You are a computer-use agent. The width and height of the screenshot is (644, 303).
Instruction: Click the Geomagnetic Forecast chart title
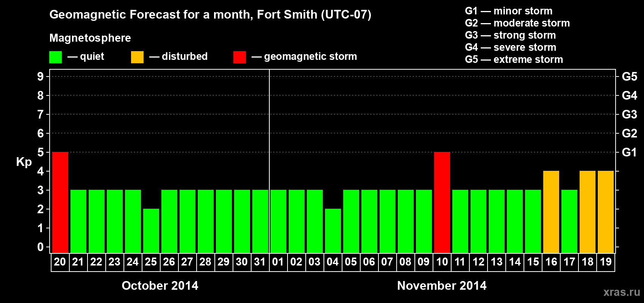click(x=210, y=15)
